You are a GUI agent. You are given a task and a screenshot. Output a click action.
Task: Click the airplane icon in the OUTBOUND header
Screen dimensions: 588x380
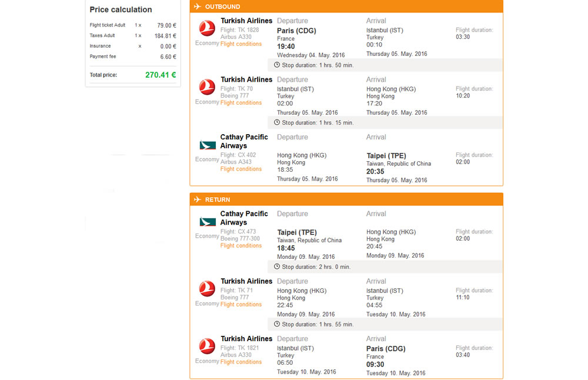pyautogui.click(x=196, y=6)
